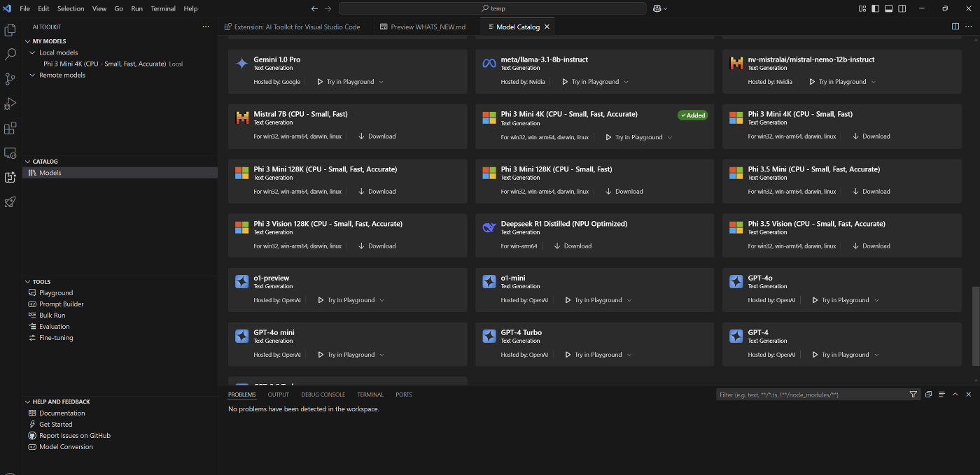Screen dimensions: 980x475
Task: Download Deepseek R1 Distilled model
Action: coord(573,246)
